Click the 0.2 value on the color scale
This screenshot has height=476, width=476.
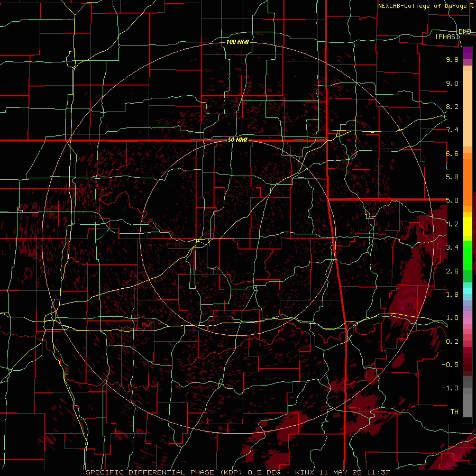452,342
